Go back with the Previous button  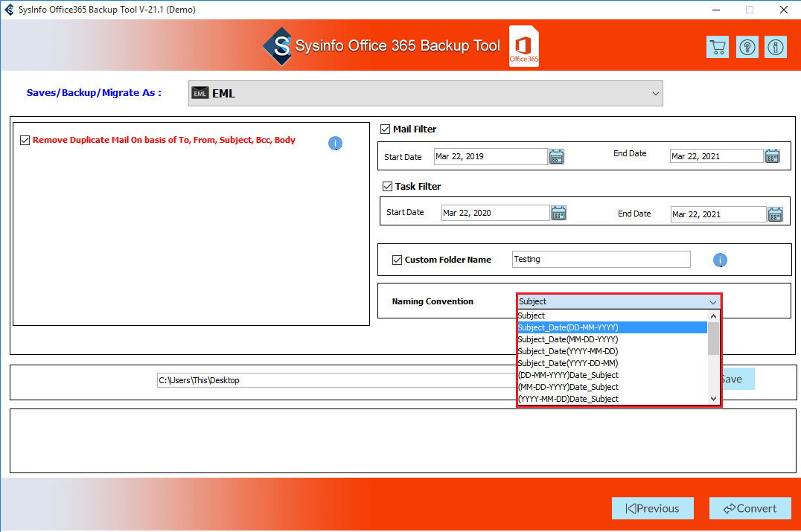click(x=652, y=508)
